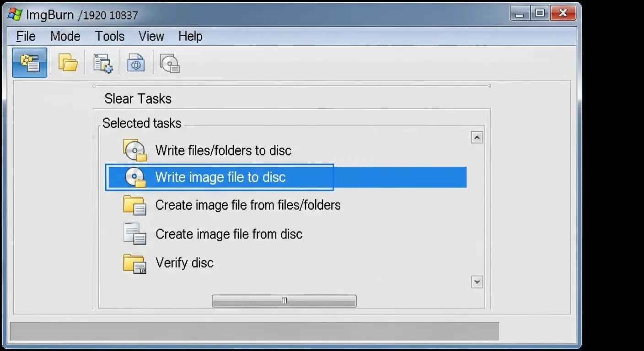This screenshot has height=351, width=644.
Task: Minimize the ImgBurn window
Action: coord(520,13)
